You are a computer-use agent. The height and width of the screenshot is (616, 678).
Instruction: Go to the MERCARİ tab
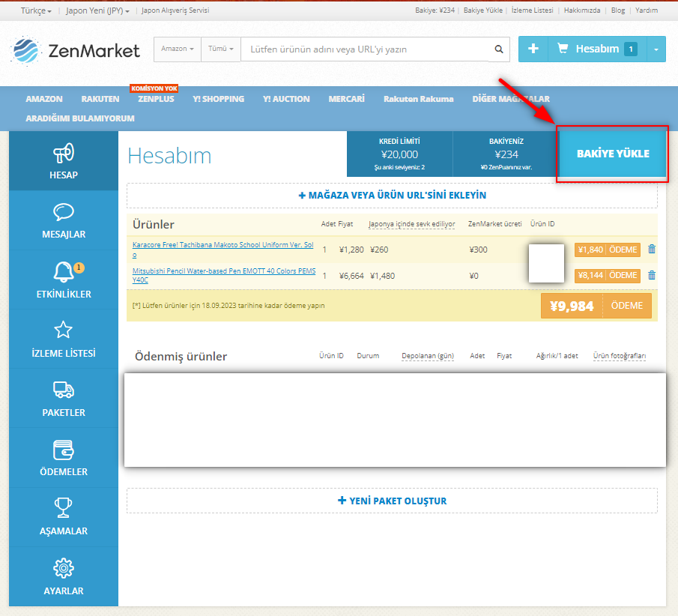click(346, 99)
